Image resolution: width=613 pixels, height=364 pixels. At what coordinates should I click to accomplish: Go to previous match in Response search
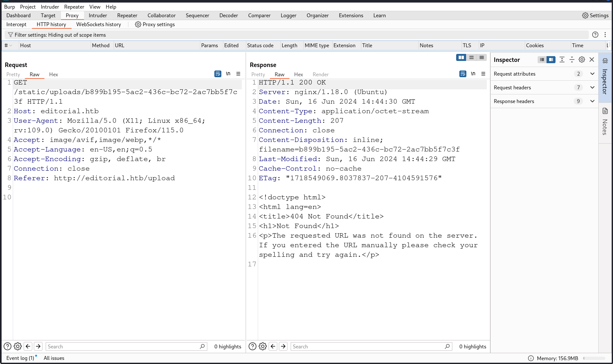(273, 346)
